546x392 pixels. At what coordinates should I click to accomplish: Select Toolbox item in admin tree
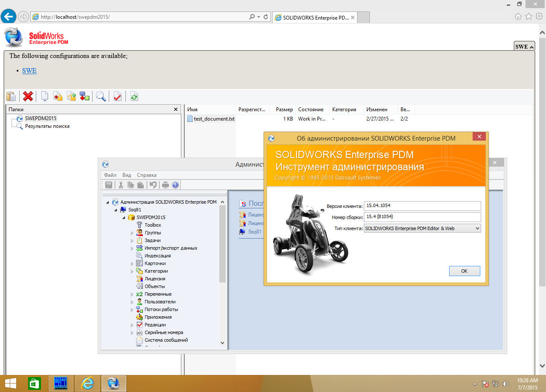(153, 225)
